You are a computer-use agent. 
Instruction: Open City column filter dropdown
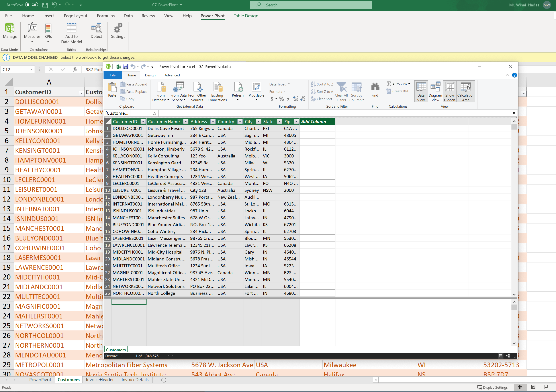[x=258, y=121]
